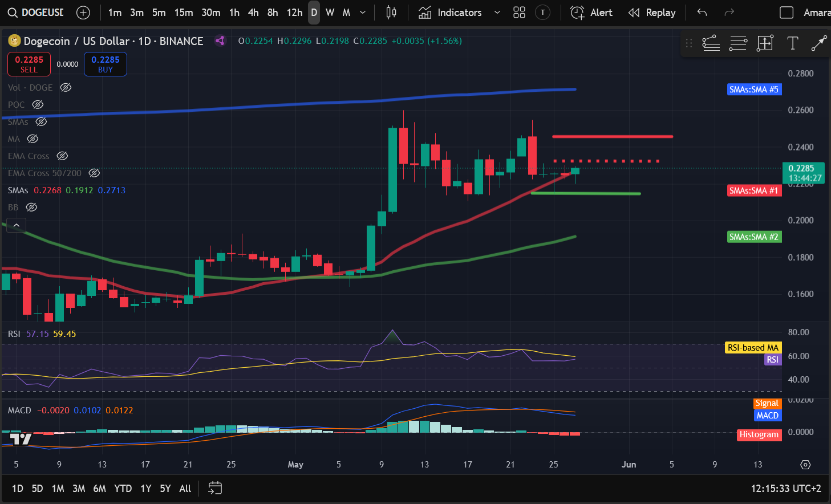The width and height of the screenshot is (831, 504).
Task: Click the current price 0.2285 label
Action: click(x=803, y=173)
